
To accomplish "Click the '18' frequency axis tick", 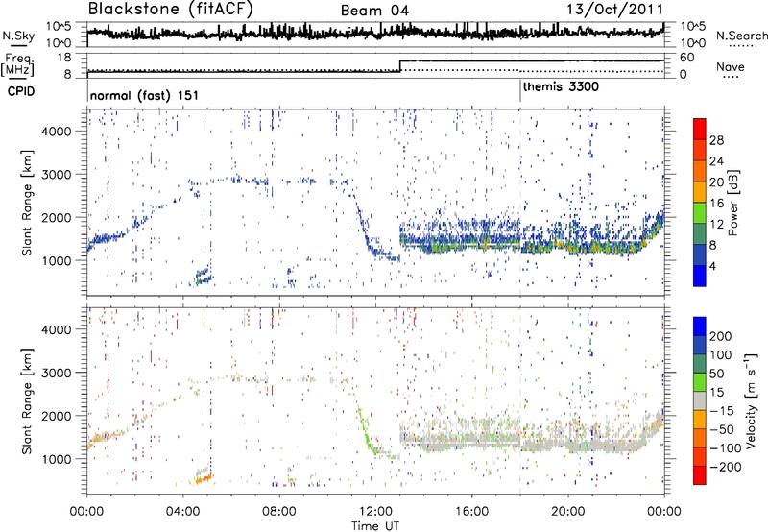I will tap(64, 58).
